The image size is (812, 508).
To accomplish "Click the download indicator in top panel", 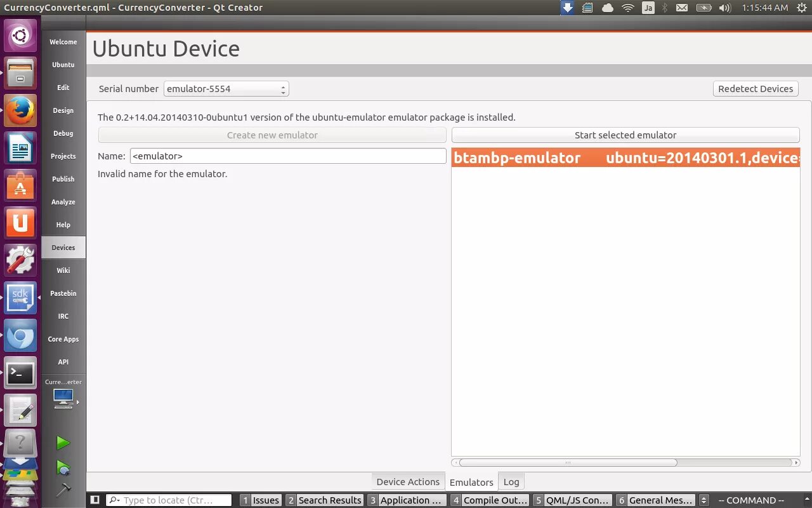I will pos(567,8).
